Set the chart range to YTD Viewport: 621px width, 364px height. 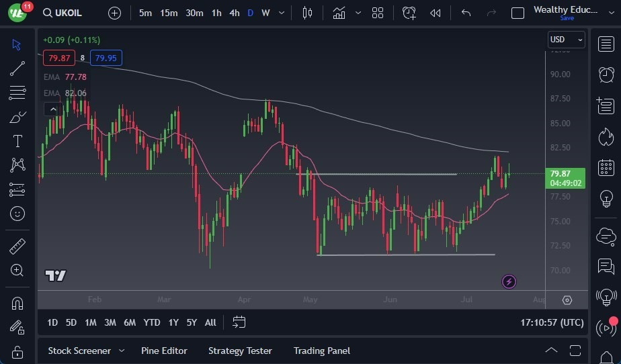coord(152,322)
